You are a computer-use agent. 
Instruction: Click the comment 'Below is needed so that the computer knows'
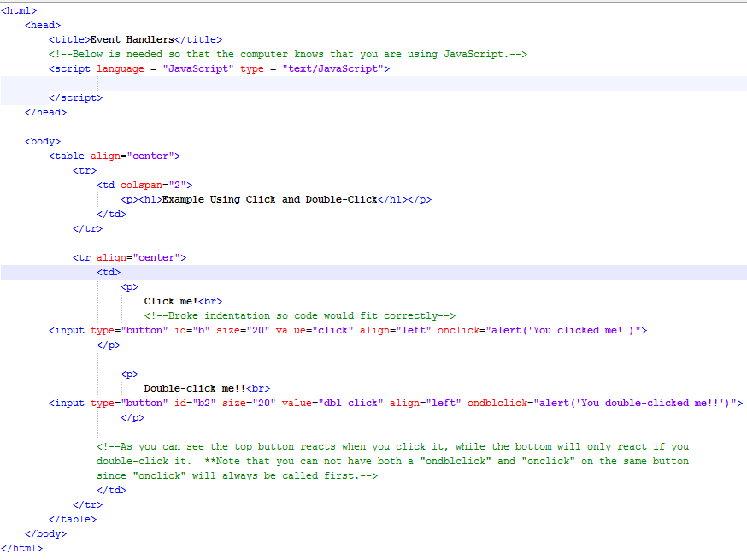288,54
